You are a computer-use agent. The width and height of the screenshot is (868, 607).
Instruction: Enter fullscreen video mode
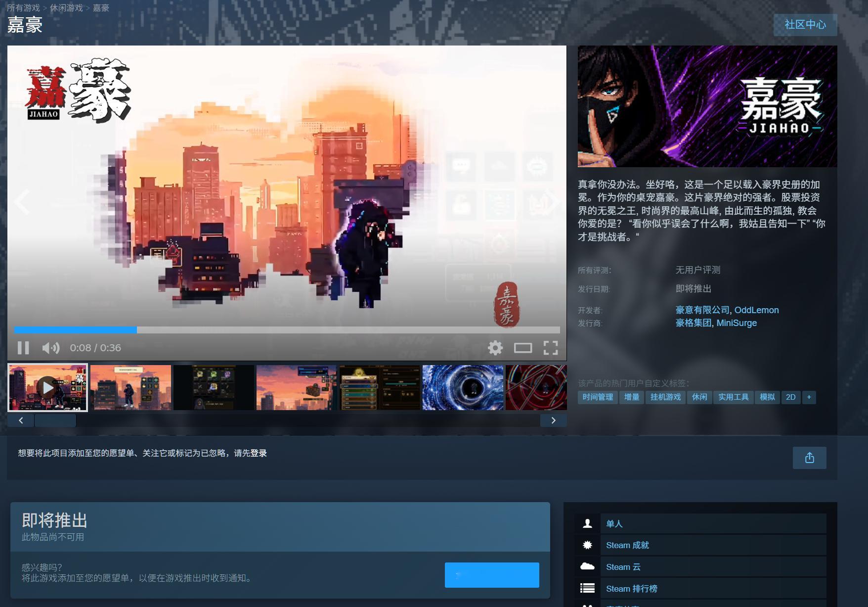tap(551, 348)
